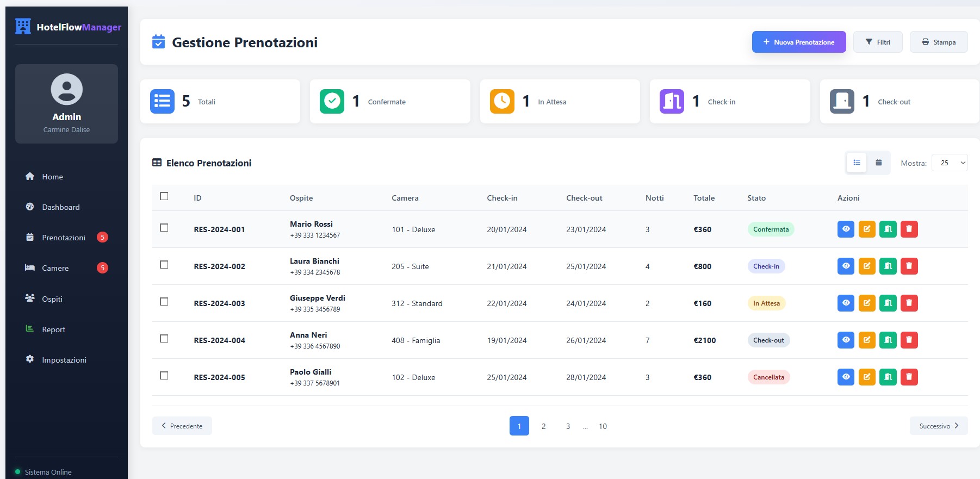Click the In Attesa orange status badge
The height and width of the screenshot is (479, 980).
pyautogui.click(x=766, y=303)
